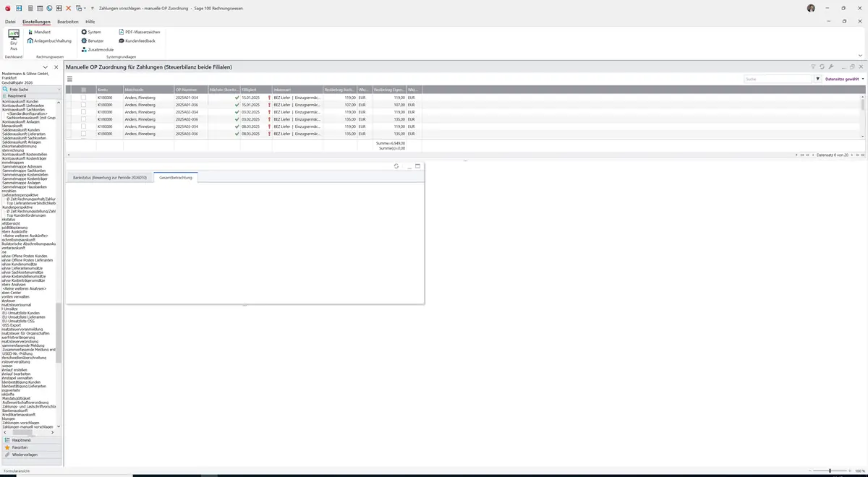Click Sammelmappe Adressen in navigation tree
The image size is (868, 477).
(22, 166)
